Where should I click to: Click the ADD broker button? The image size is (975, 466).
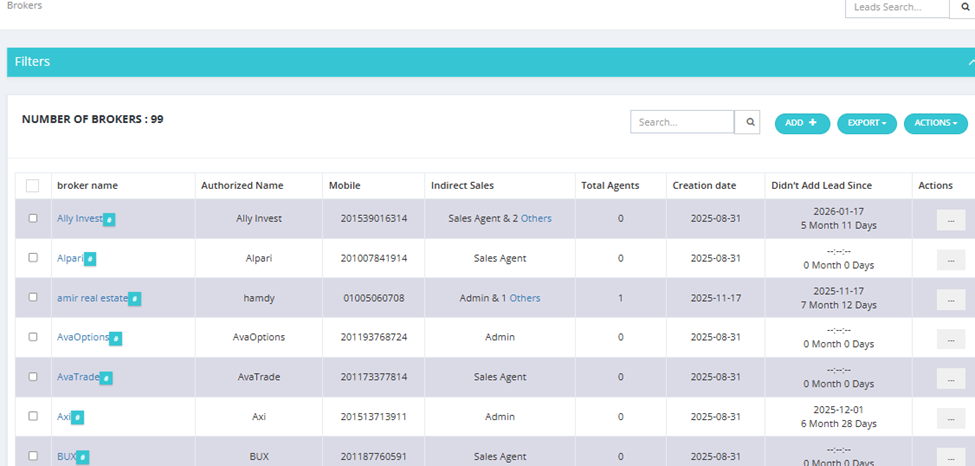tap(802, 123)
